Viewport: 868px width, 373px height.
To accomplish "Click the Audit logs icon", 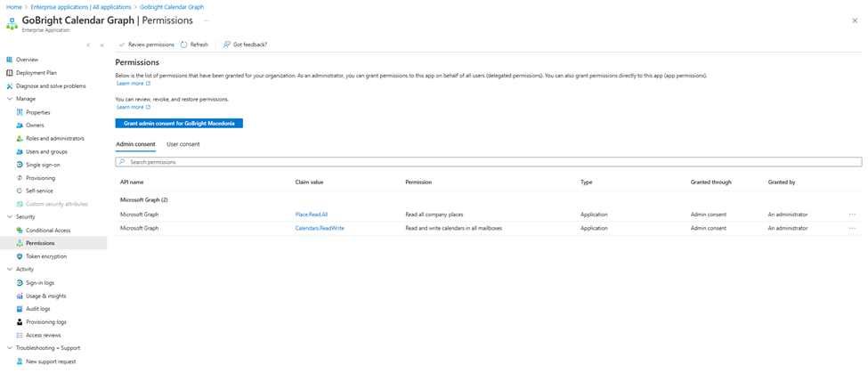I will click(x=20, y=309).
